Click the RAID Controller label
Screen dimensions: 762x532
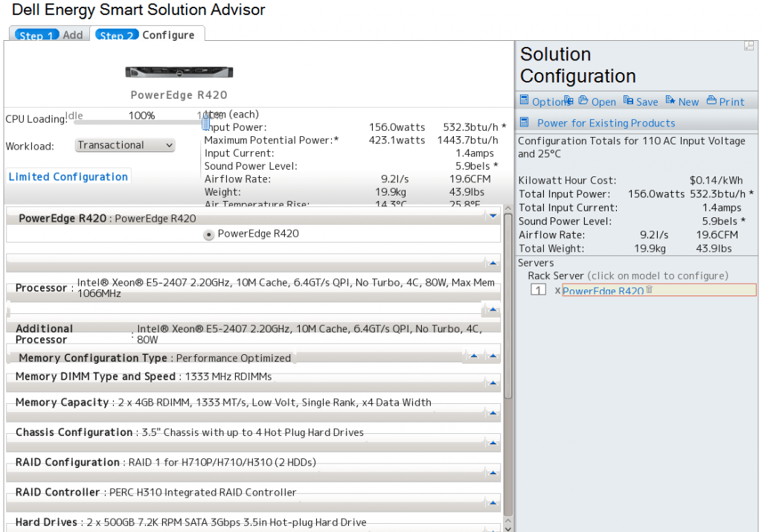58,492
